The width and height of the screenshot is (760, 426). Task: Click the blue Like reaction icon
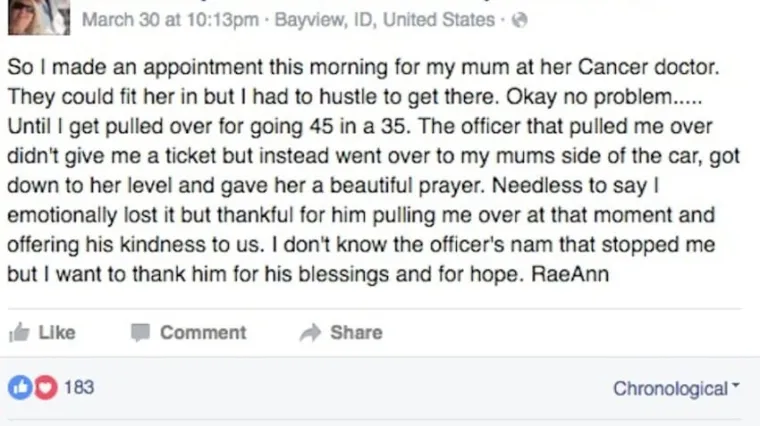(x=18, y=387)
